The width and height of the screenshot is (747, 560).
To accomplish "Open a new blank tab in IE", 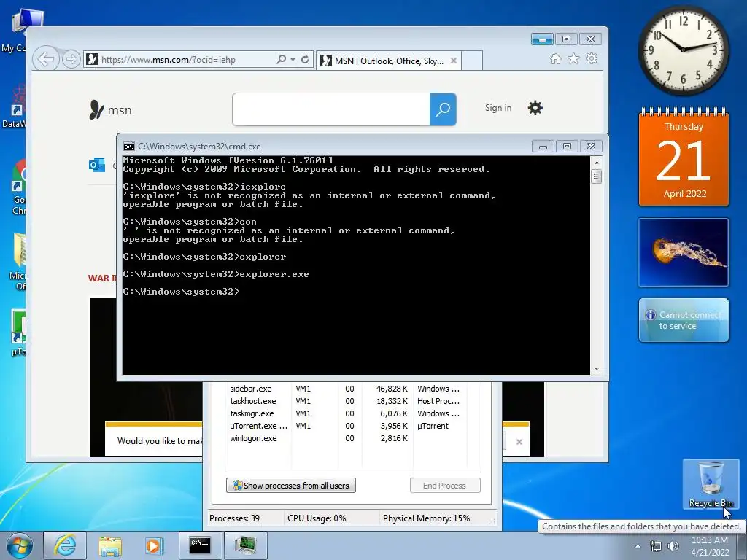I will (472, 61).
